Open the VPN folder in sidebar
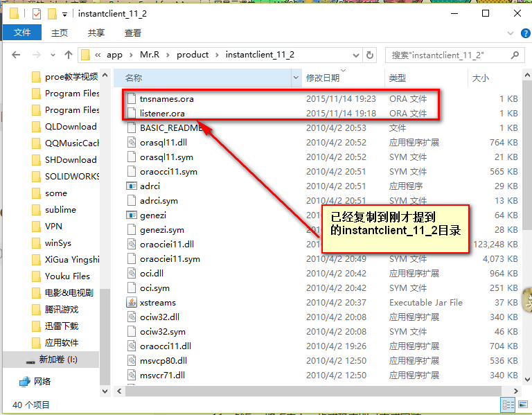Image resolution: width=532 pixels, height=415 pixels. [47, 227]
